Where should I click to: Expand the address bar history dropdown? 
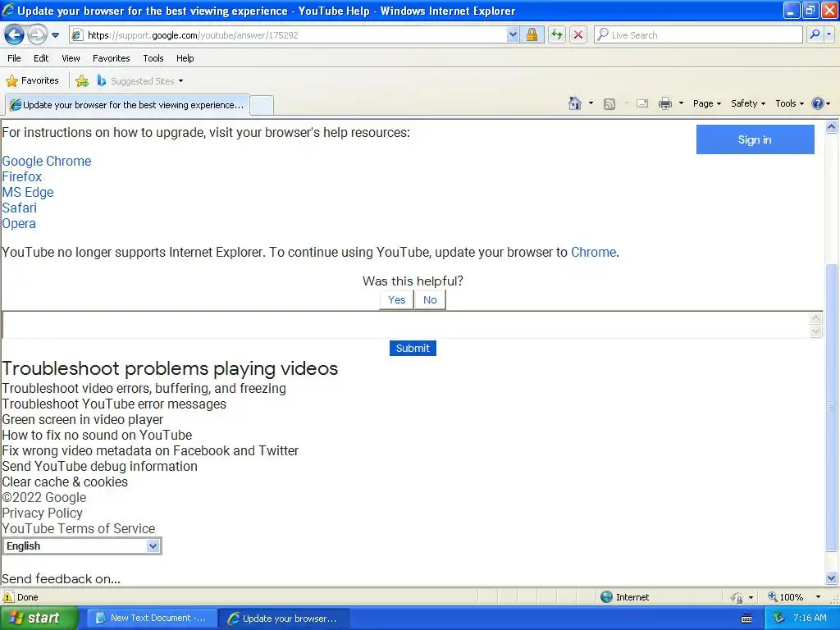[513, 34]
